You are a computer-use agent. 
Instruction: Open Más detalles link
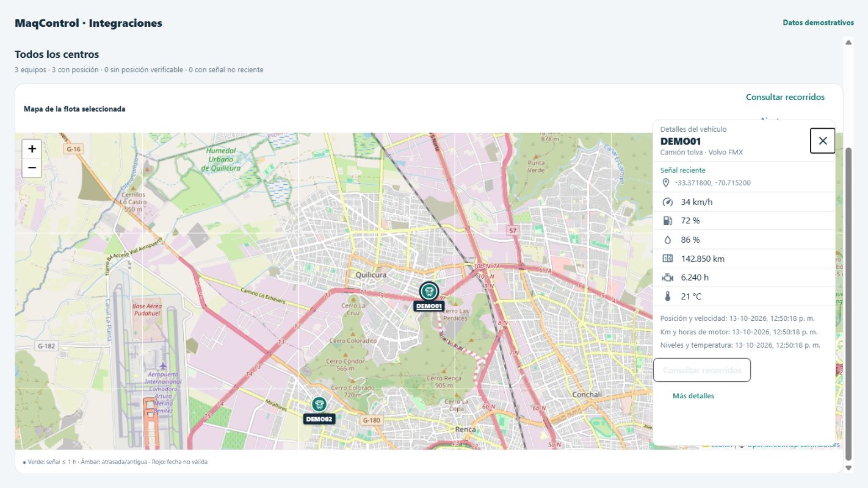point(693,396)
